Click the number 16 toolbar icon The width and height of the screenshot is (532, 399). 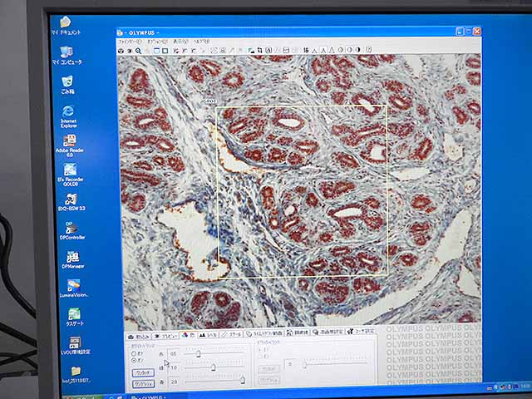(x=306, y=50)
